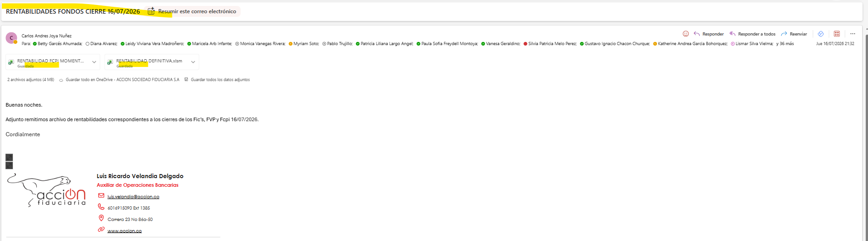The image size is (868, 241).
Task: Expand the RENTABILIDAD FCPI MOMENT attachment dropdown
Action: point(94,62)
